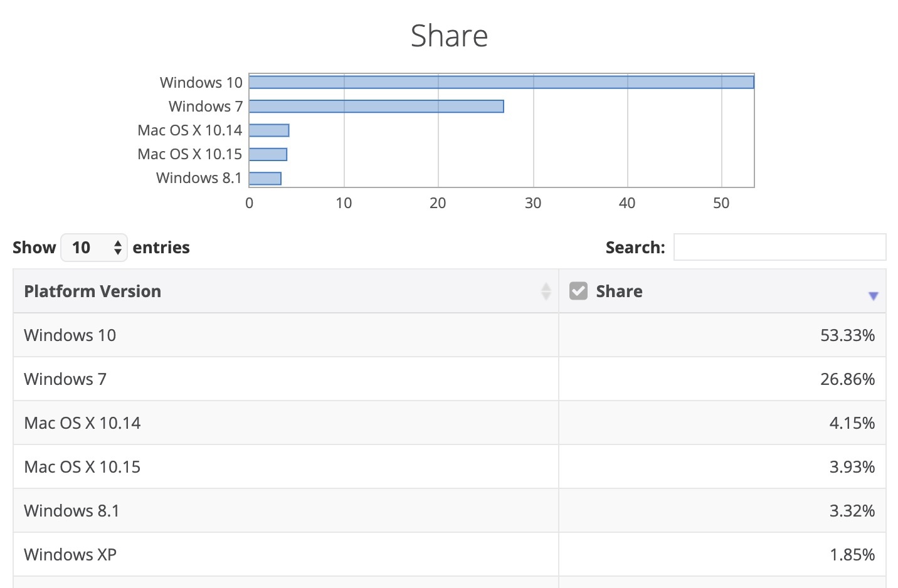The height and width of the screenshot is (588, 898).
Task: Click the Platform Version sort arrows icon
Action: tap(546, 291)
